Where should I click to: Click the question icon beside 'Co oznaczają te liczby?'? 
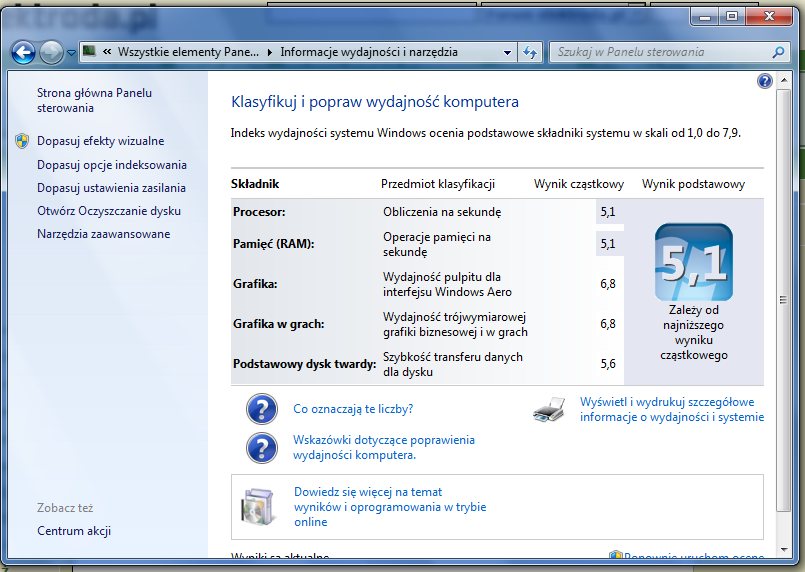click(x=262, y=409)
